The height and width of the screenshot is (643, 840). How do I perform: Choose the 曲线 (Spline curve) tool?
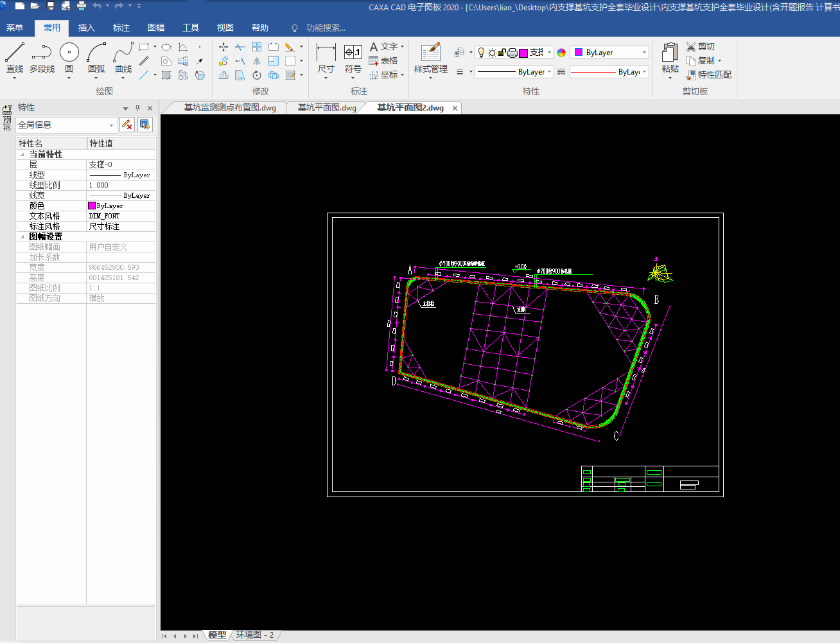[123, 58]
